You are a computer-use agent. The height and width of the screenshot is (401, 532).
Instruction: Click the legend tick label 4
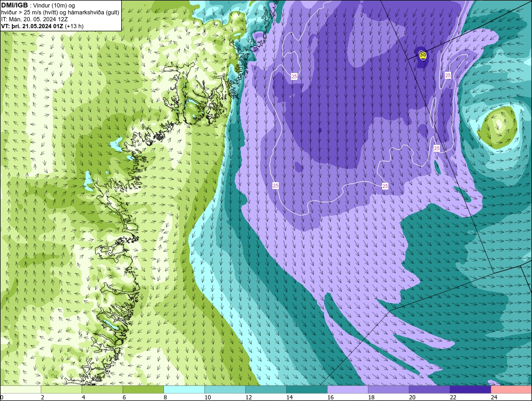tap(84, 397)
